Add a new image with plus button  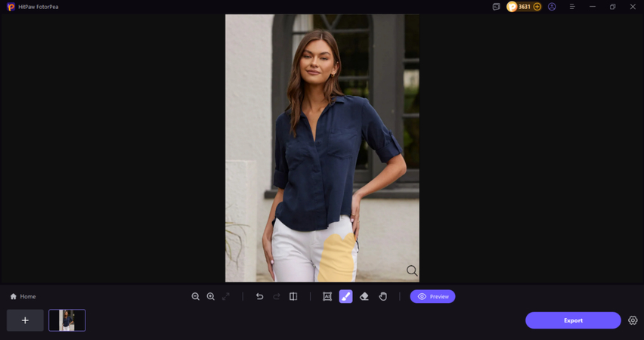[x=25, y=320]
